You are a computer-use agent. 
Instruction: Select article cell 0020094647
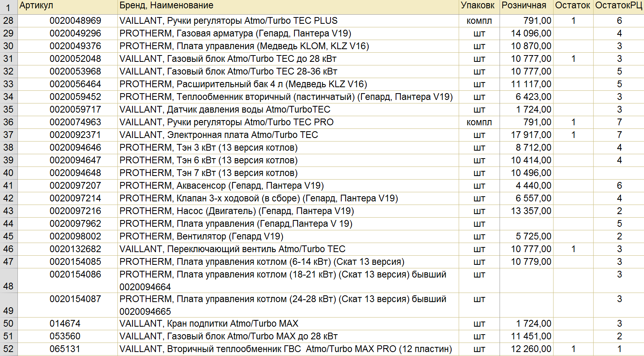(67, 160)
